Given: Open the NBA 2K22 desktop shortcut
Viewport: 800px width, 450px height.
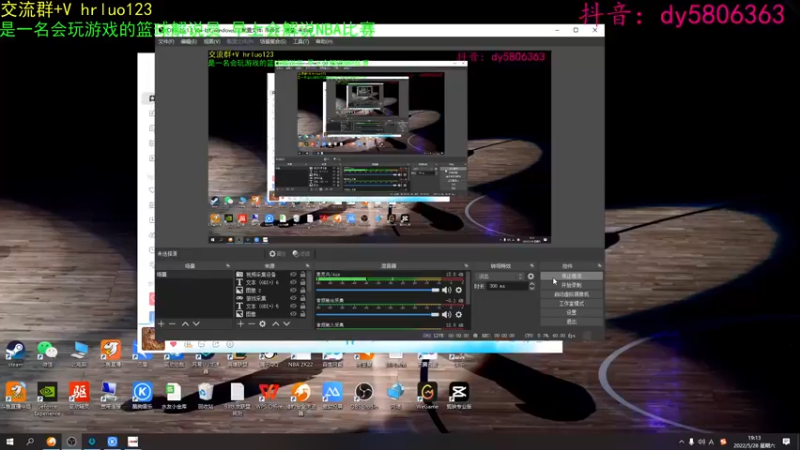Looking at the screenshot, I should [x=301, y=359].
